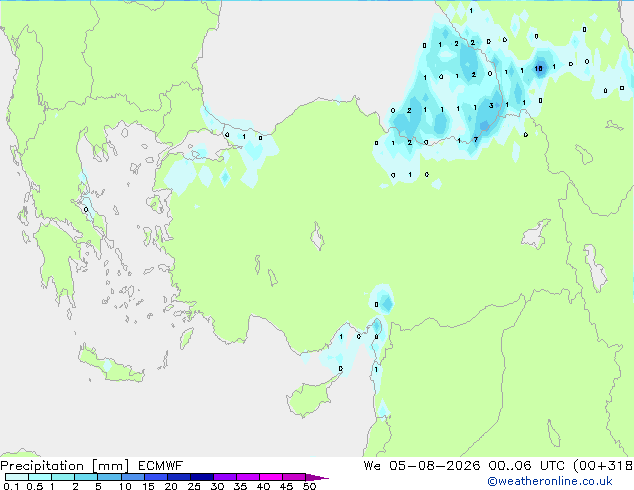Click the above-50 arrow tip of legend
634x490 pixels.
[317, 477]
